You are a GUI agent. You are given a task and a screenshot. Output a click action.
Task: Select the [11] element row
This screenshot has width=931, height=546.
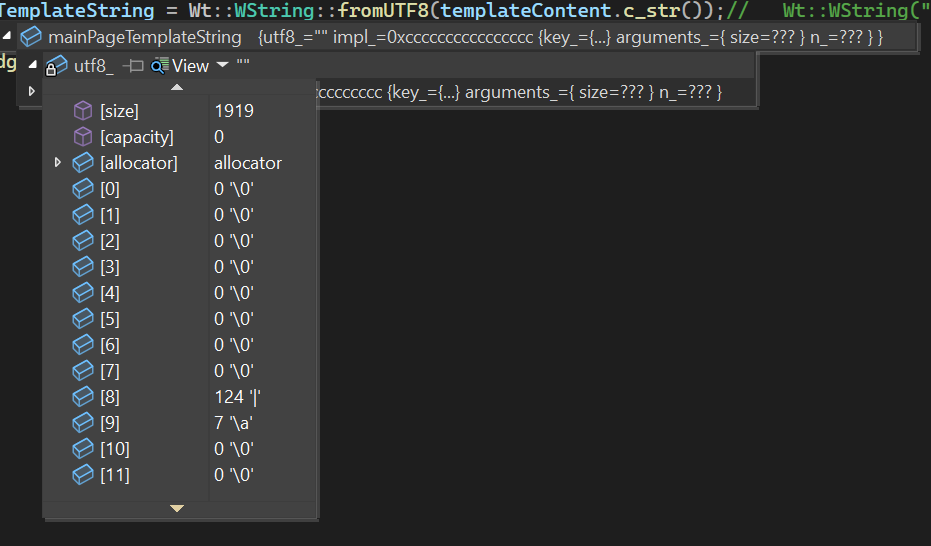[180, 475]
